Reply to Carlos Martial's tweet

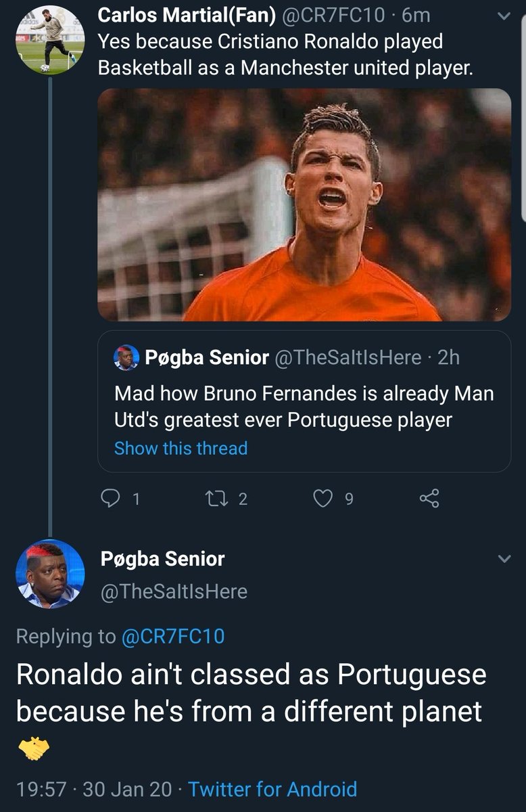point(111,499)
